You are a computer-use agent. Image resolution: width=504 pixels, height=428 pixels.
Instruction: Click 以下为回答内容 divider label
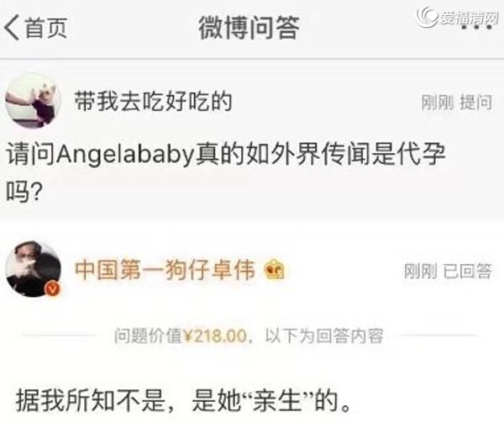click(324, 336)
